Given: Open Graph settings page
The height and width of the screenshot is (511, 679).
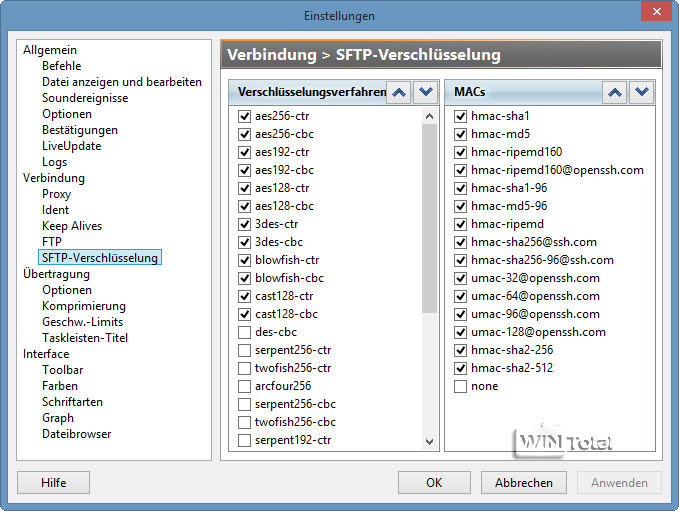Looking at the screenshot, I should tap(58, 418).
